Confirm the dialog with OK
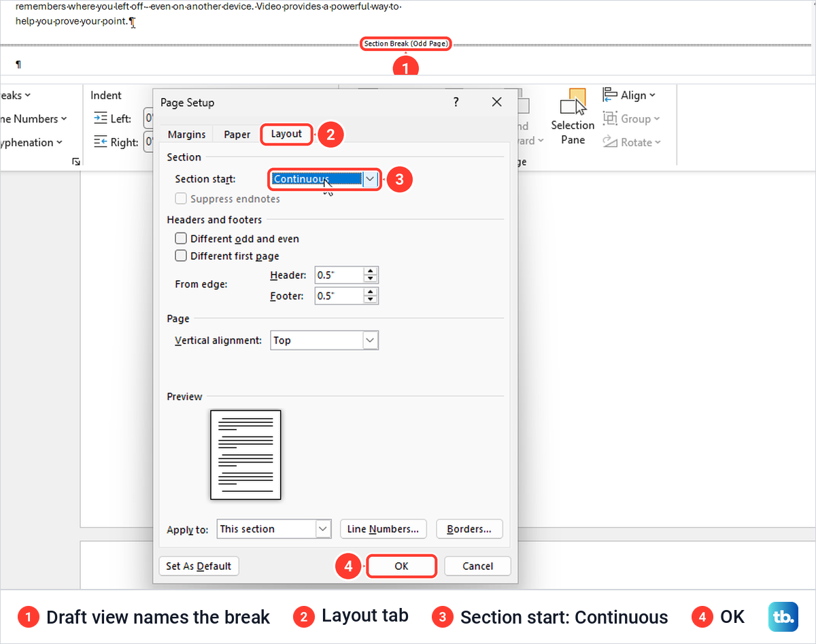This screenshot has height=644, width=816. tap(401, 566)
